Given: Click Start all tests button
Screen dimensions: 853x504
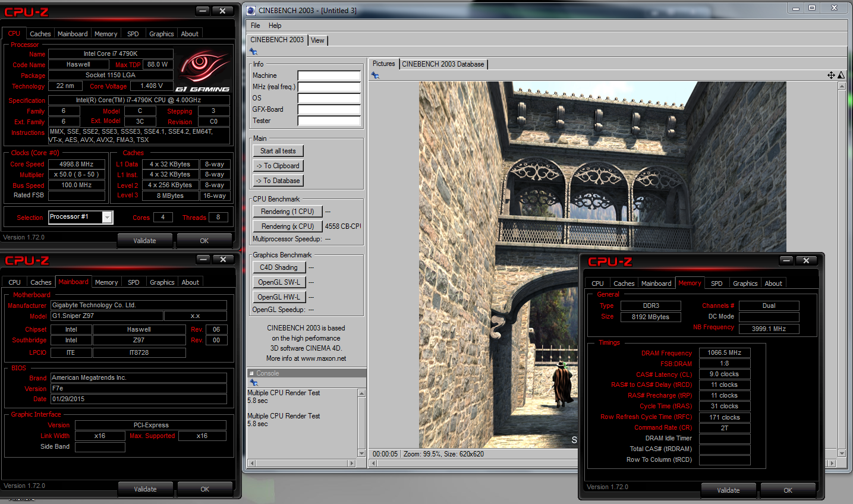Looking at the screenshot, I should (278, 151).
